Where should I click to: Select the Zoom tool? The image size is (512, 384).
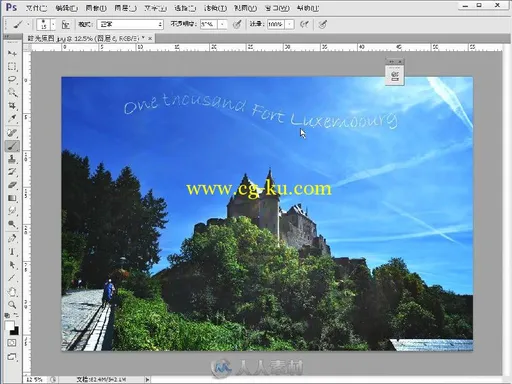pyautogui.click(x=12, y=305)
